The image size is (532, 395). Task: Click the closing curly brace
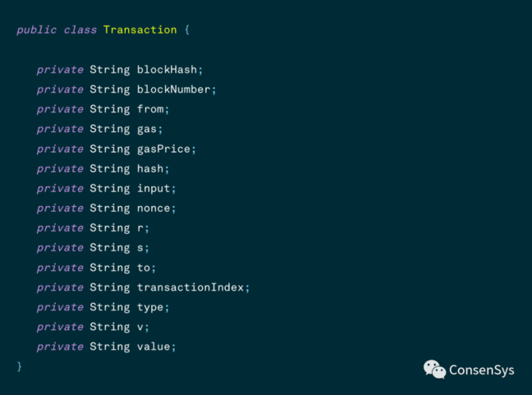[20, 366]
